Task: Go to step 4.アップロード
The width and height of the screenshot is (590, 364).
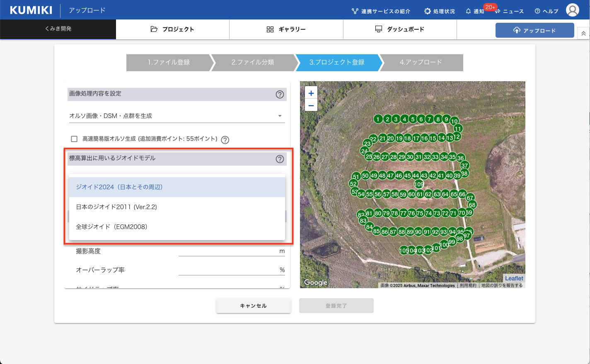Action: tap(421, 63)
